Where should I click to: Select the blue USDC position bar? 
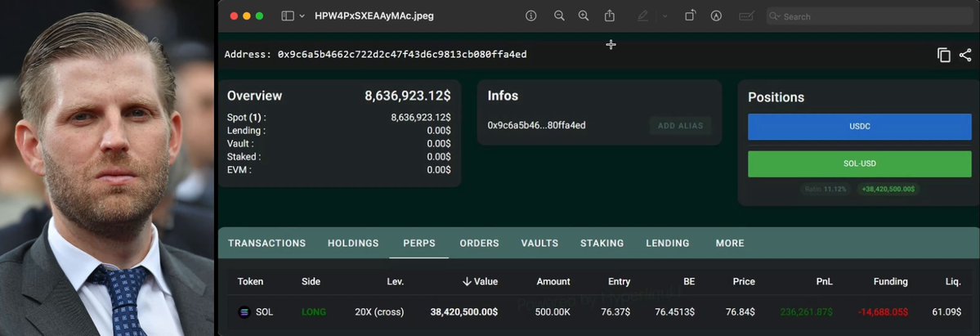pos(859,127)
